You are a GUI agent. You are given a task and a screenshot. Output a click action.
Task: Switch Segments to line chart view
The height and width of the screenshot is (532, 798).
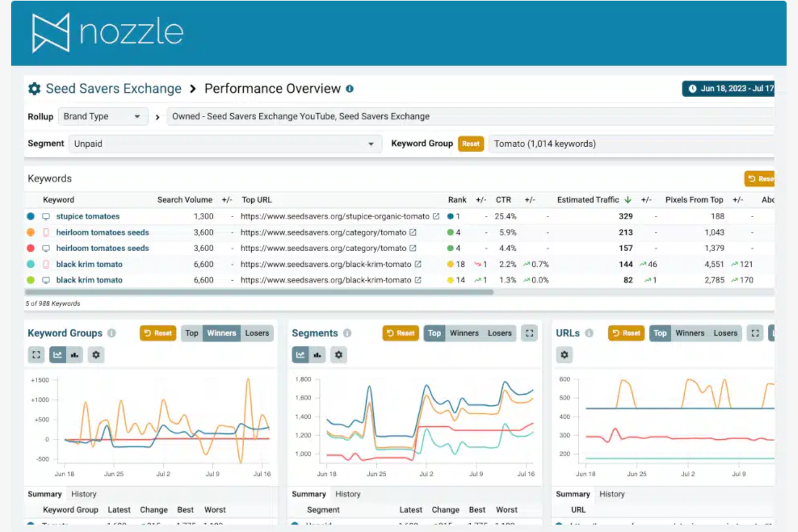pos(300,355)
